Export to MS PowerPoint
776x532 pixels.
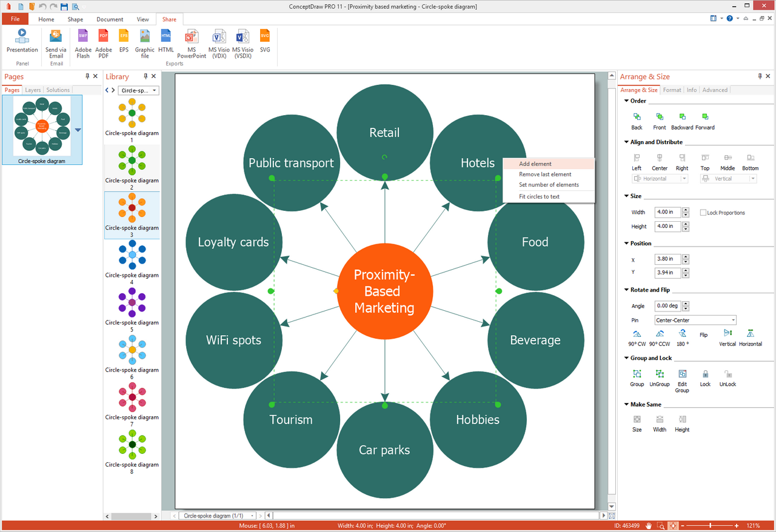coord(192,36)
